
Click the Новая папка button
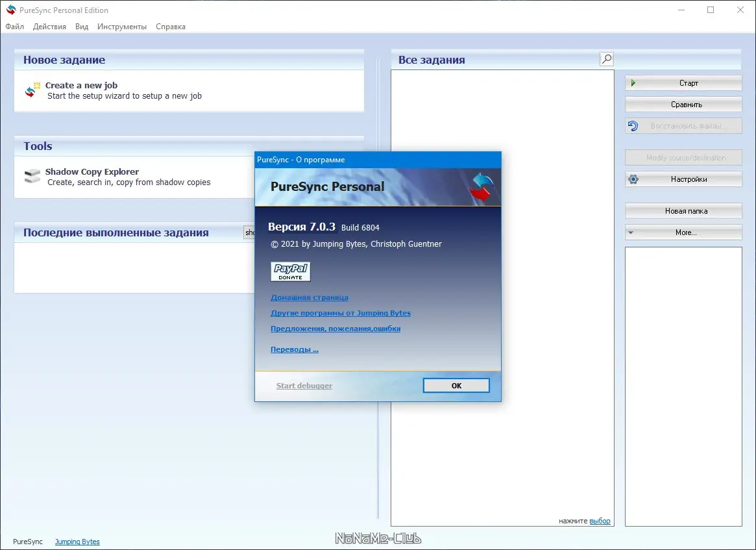click(683, 211)
